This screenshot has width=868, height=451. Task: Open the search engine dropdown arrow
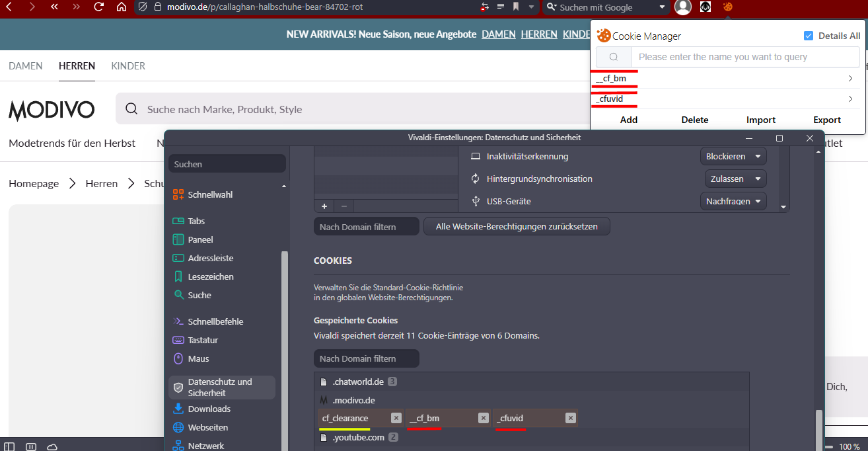point(663,7)
